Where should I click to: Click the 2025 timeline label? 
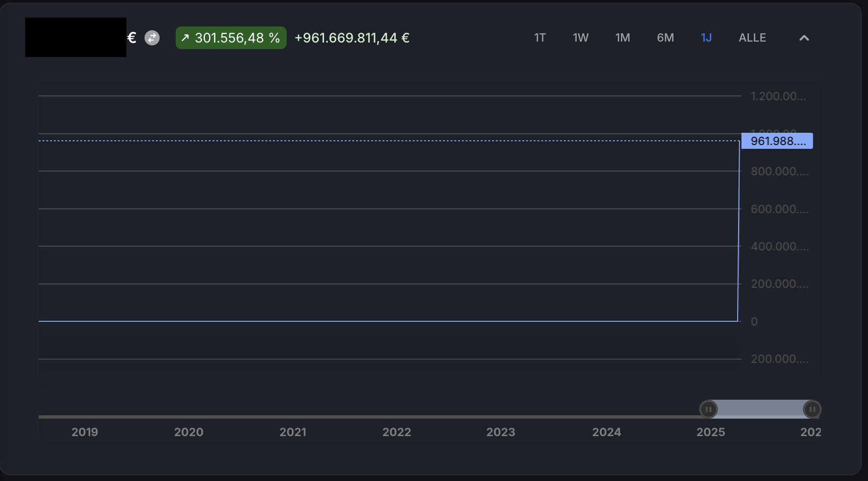(x=711, y=432)
